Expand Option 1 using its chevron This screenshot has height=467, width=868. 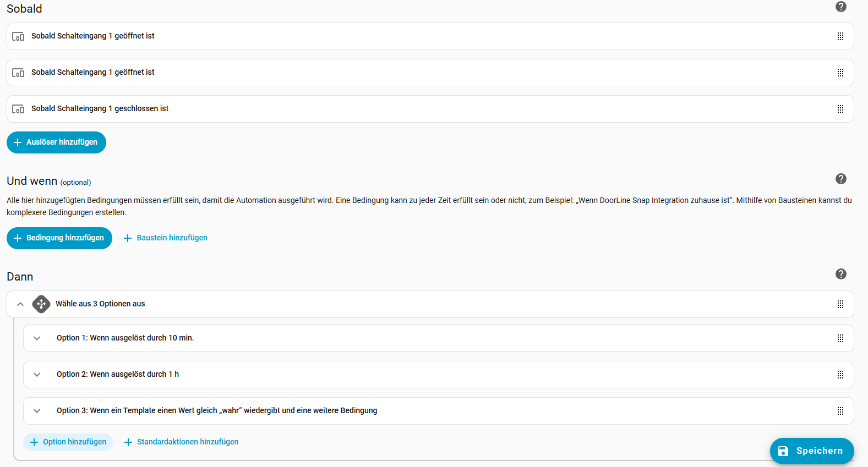tap(37, 338)
